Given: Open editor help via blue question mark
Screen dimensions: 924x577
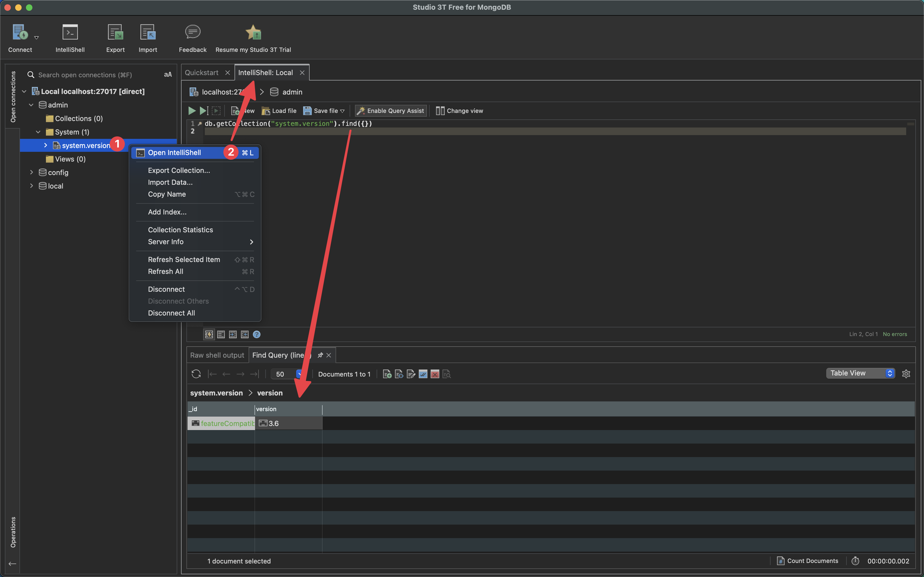Looking at the screenshot, I should (257, 334).
